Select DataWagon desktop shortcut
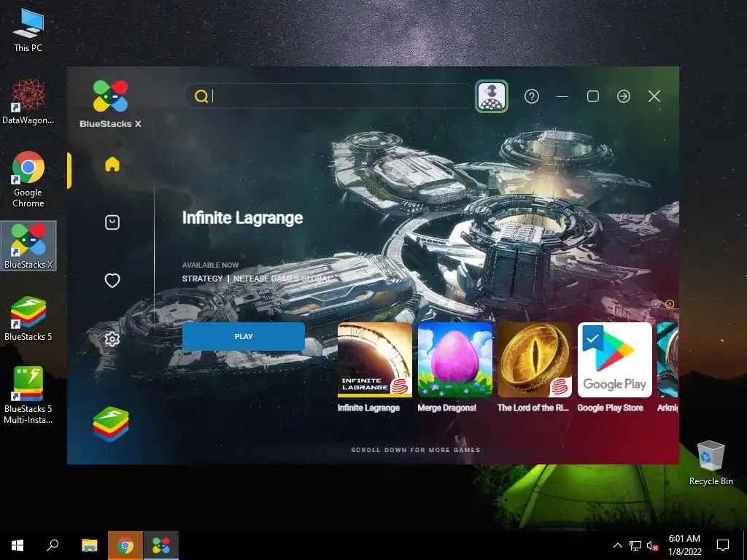 click(28, 102)
